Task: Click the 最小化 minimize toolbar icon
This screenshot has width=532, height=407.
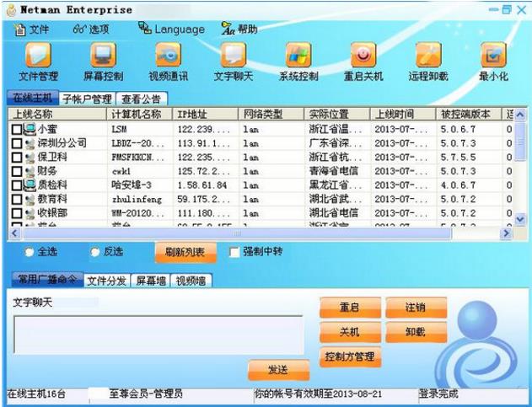Action: coord(493,59)
